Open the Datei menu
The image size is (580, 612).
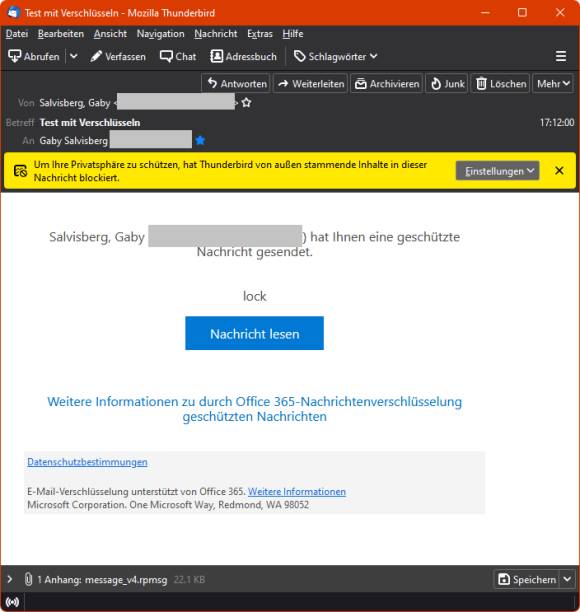pyautogui.click(x=17, y=34)
